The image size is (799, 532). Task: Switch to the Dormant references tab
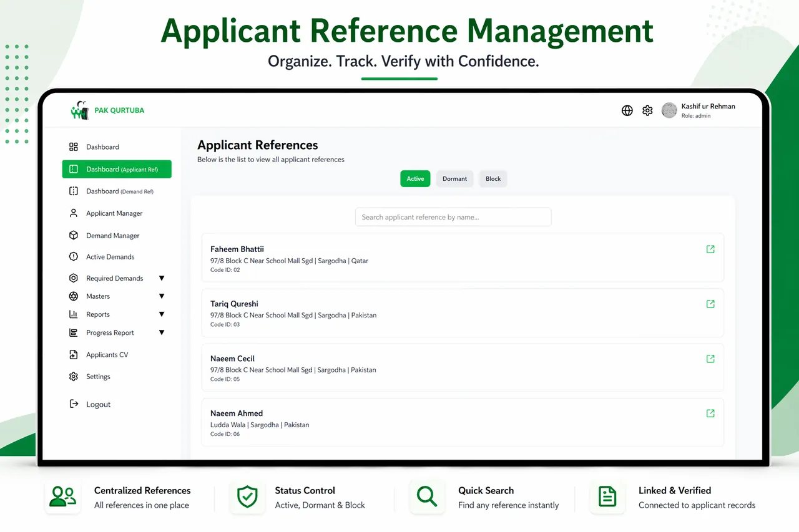tap(454, 179)
